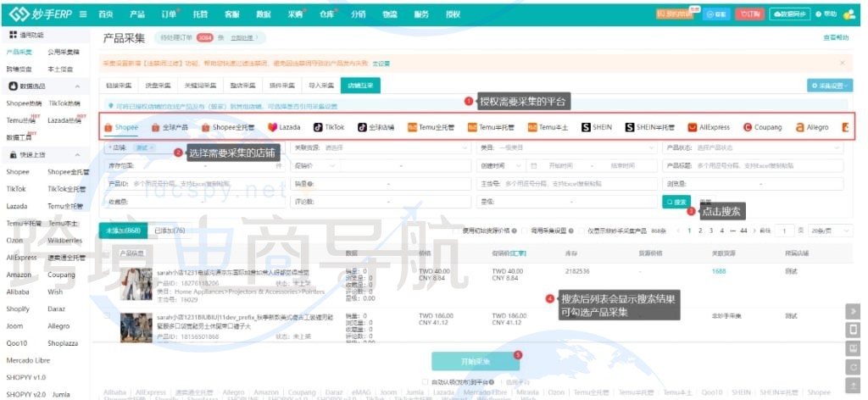Click the green 搜索 button
868x400 pixels.
pos(676,202)
